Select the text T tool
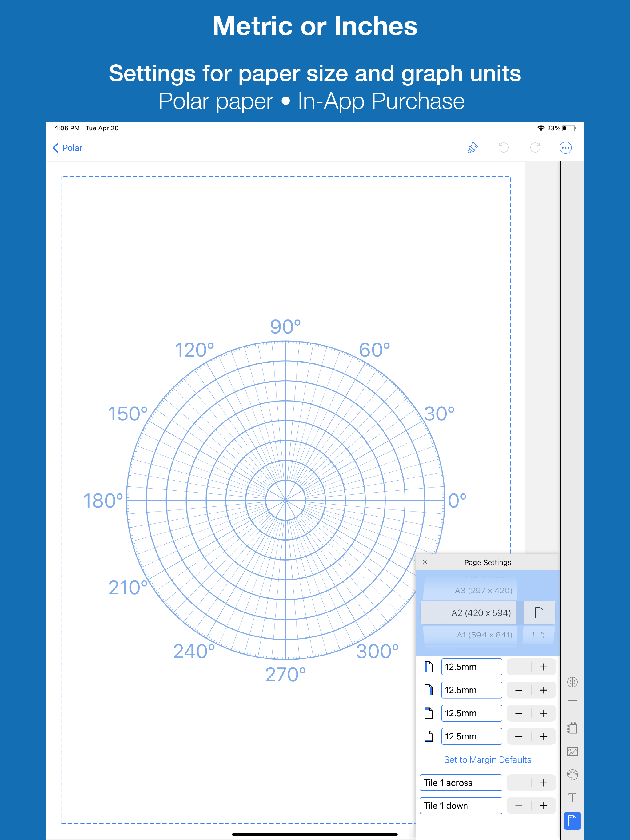Screen dimensions: 630x840 [x=572, y=798]
